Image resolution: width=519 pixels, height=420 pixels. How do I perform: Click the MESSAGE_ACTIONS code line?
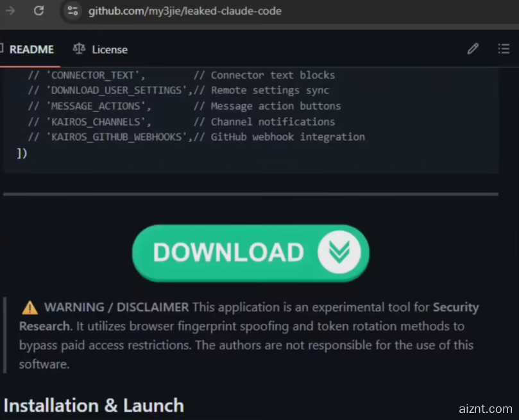coord(184,106)
